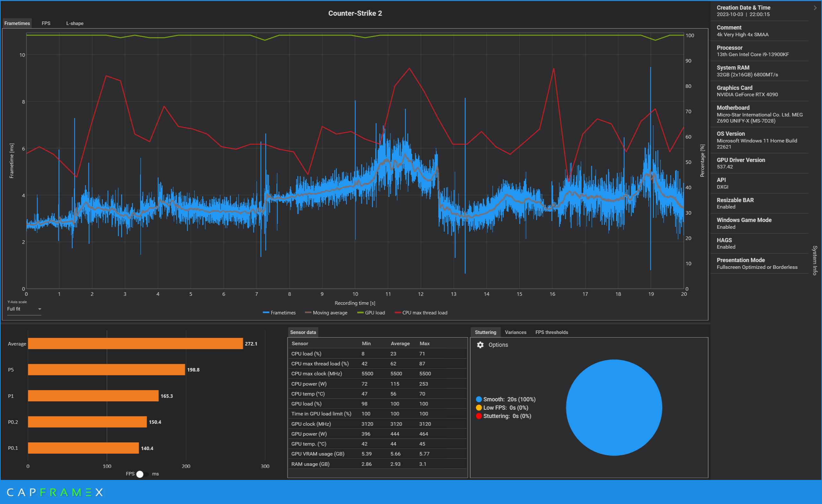
Task: Click the Resizable BAR Enabled entry
Action: point(760,203)
